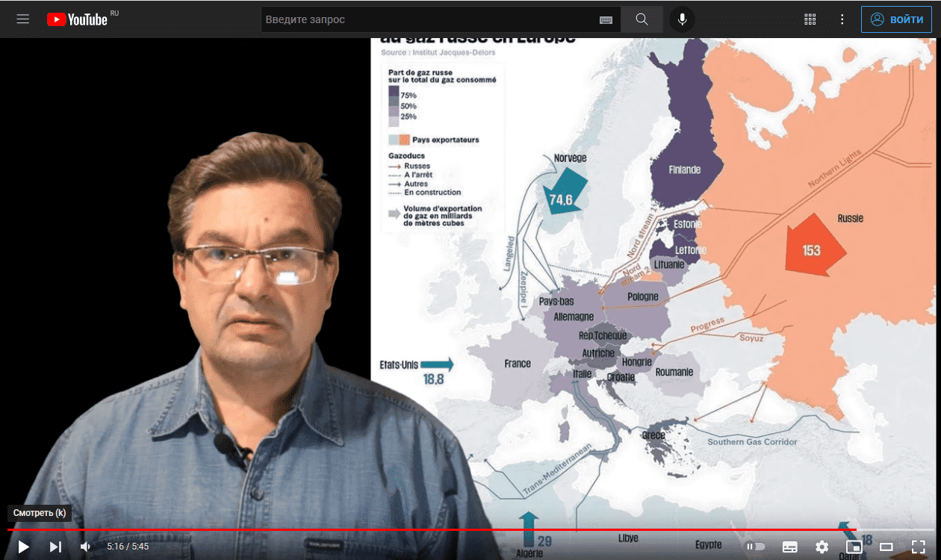
Task: Open the 'Смотреть' tooltip label
Action: [37, 513]
